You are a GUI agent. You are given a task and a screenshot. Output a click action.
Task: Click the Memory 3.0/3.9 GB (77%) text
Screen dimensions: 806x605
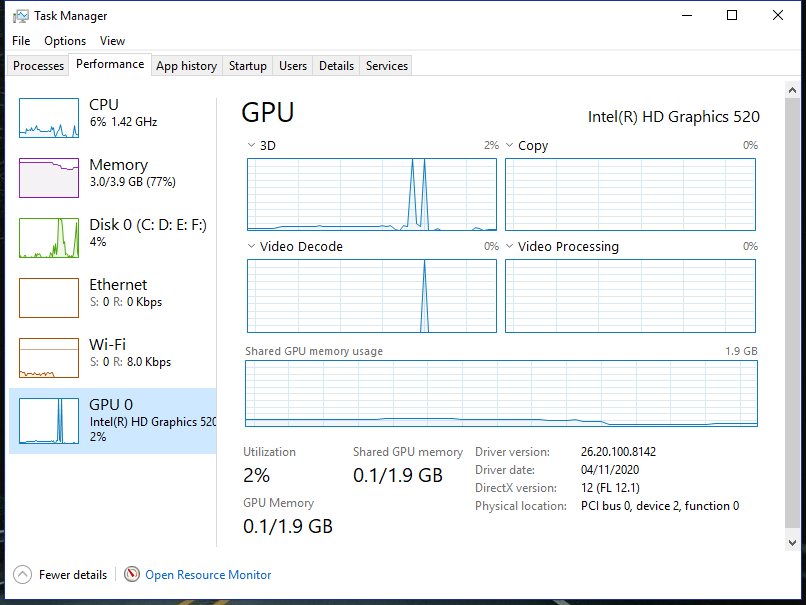click(133, 182)
